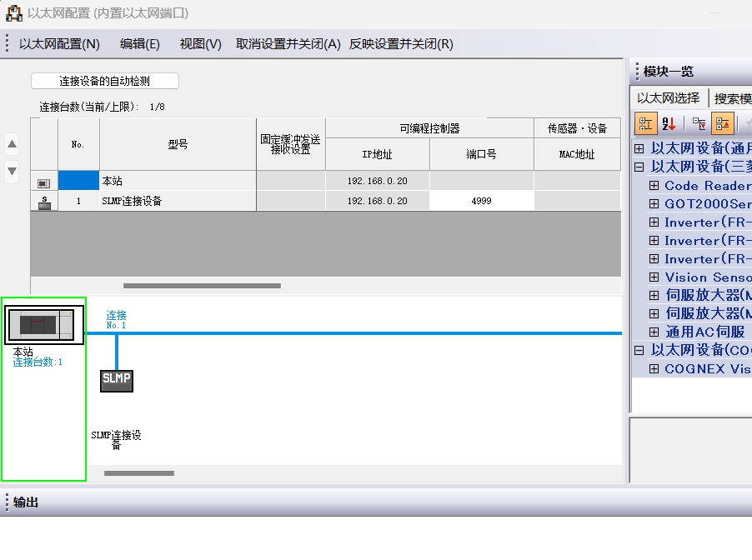This screenshot has height=560, width=752.
Task: Select the 本站 PLC station image
Action: click(x=45, y=324)
